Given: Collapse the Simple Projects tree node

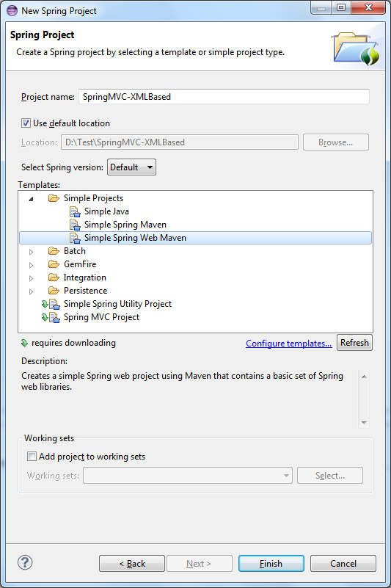Looking at the screenshot, I should [x=31, y=199].
